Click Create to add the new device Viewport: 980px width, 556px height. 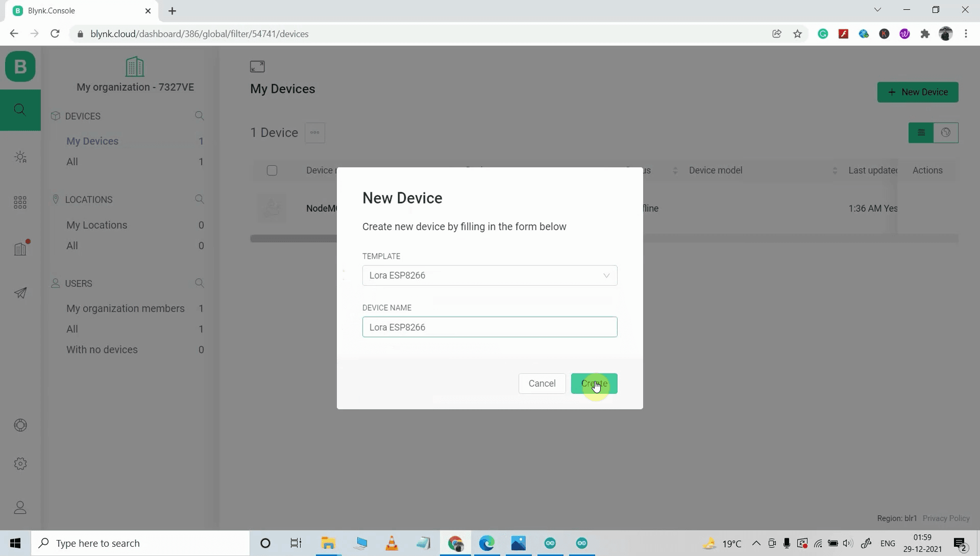(x=595, y=384)
